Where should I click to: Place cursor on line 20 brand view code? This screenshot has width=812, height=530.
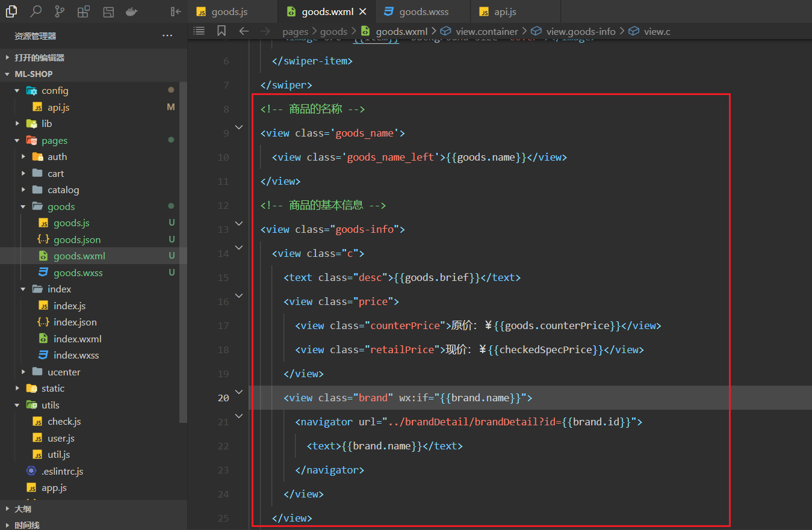click(x=408, y=398)
